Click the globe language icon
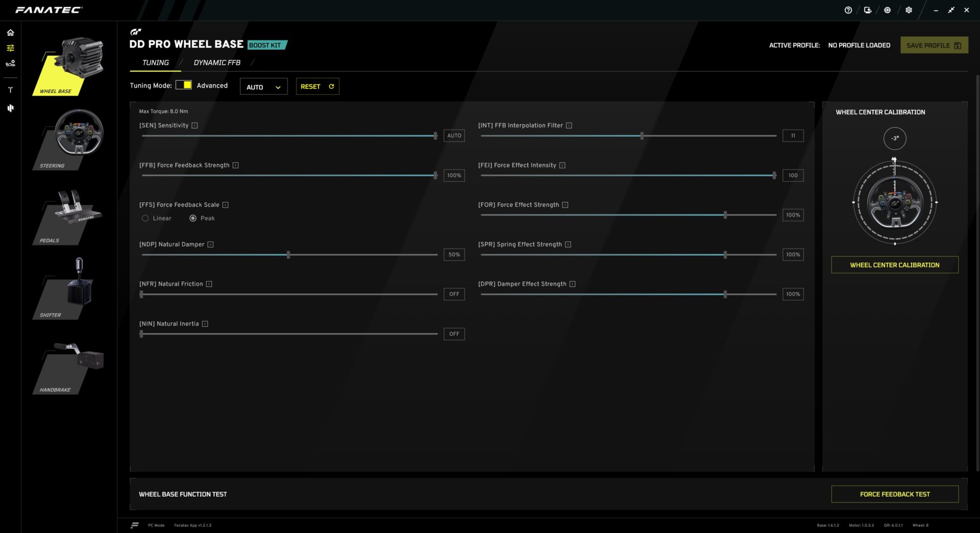This screenshot has width=980, height=533. click(x=887, y=10)
